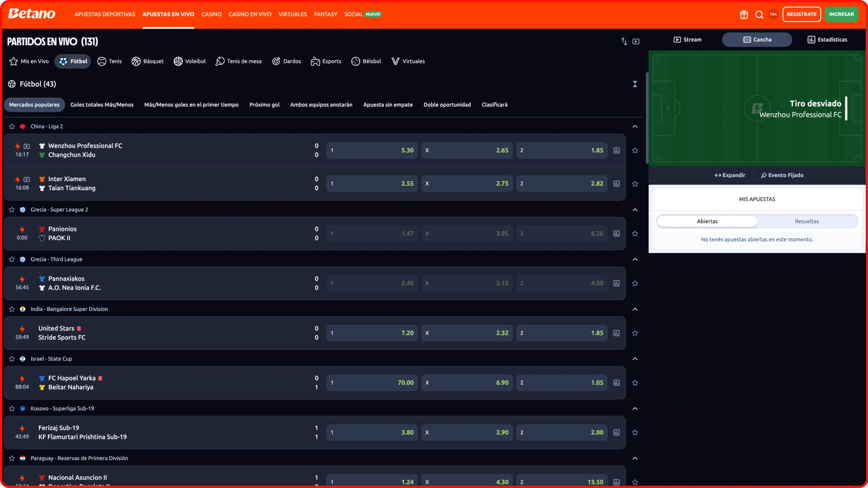Star the Israel - State Cup league
The height and width of the screenshot is (488, 868).
click(12, 359)
